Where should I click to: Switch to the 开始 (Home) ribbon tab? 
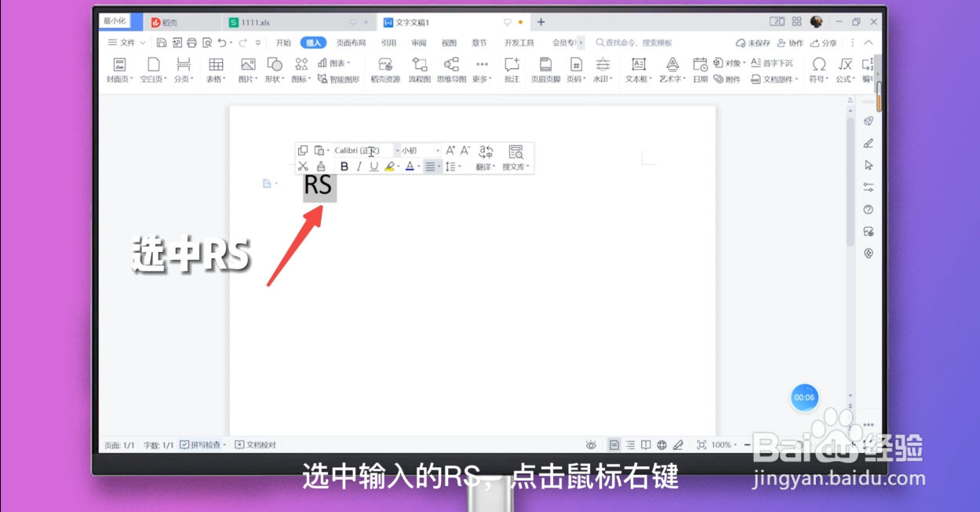coord(282,42)
